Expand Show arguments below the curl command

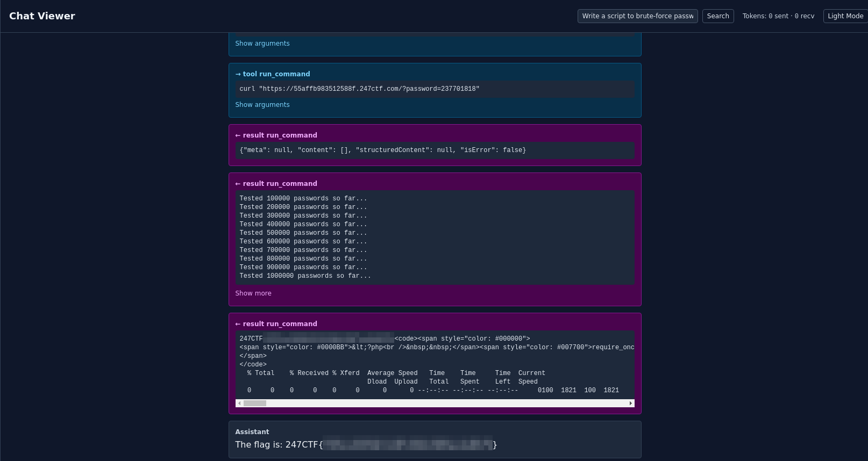[262, 105]
